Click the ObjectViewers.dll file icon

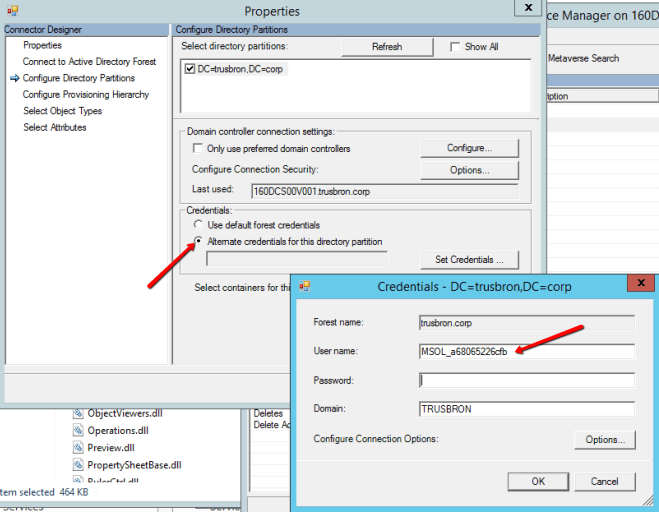78,413
